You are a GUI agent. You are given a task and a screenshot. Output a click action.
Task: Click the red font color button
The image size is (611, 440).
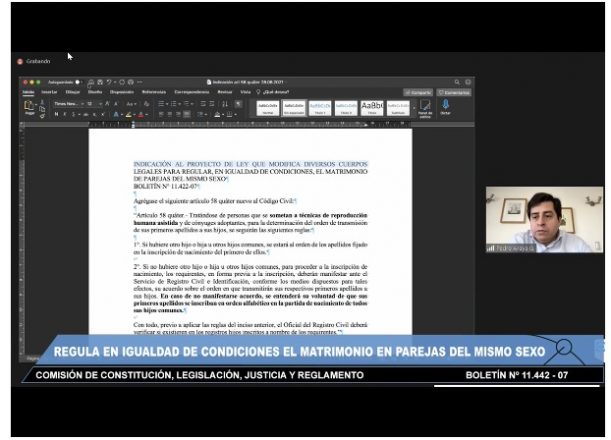(x=141, y=114)
